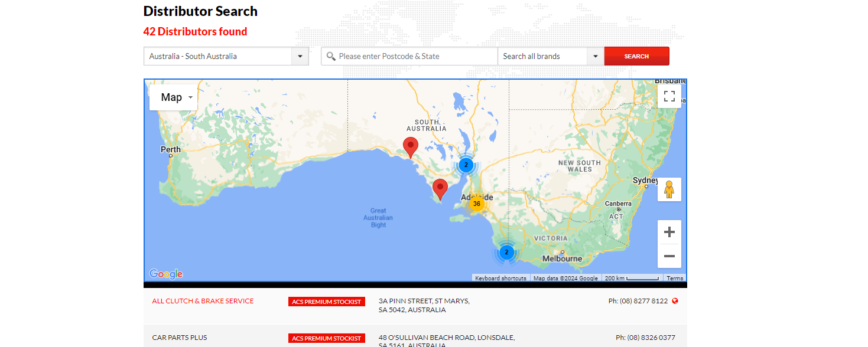Toggle fullscreen map view
Viewport: 868px width, 347px height.
click(669, 96)
